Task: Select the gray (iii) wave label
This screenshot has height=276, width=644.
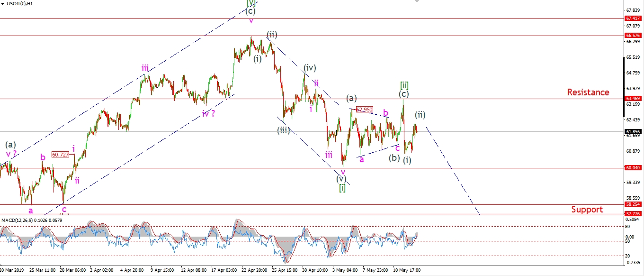Action: point(283,130)
